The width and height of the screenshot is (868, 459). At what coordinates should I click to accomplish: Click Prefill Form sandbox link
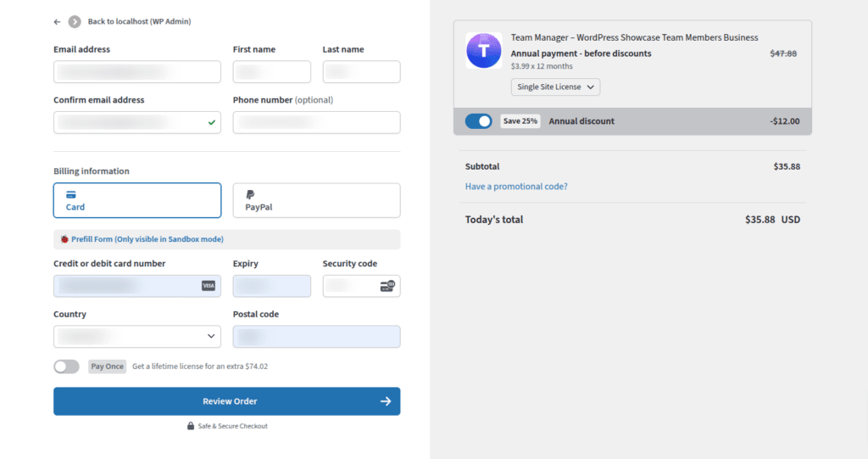point(147,239)
